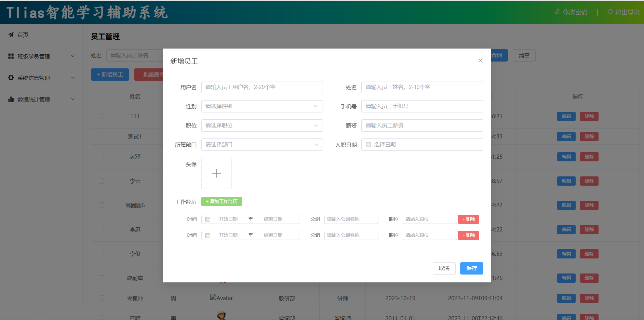Open the 职位 selection dropdown
644x320 pixels.
pyautogui.click(x=262, y=125)
